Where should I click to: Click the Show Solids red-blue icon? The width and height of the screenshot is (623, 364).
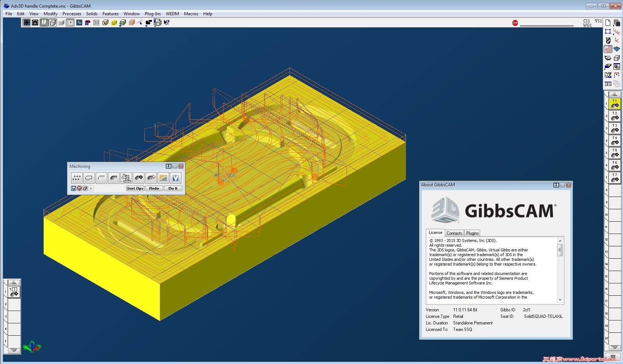(87, 23)
